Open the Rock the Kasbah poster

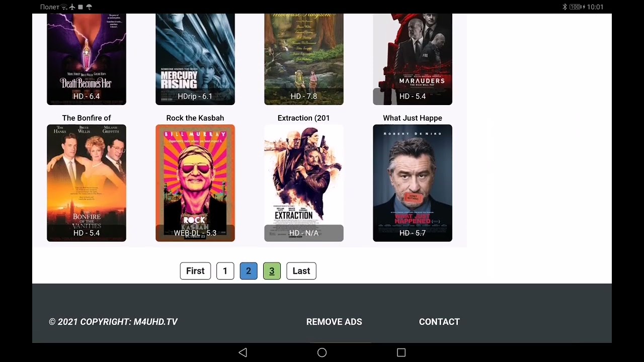click(195, 183)
